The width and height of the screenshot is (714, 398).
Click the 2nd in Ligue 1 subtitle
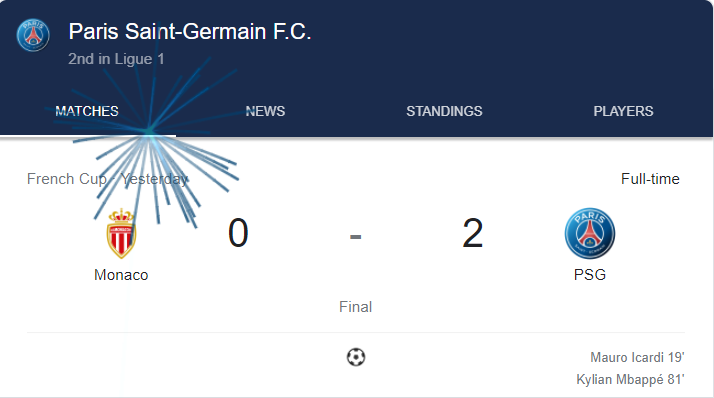(116, 59)
